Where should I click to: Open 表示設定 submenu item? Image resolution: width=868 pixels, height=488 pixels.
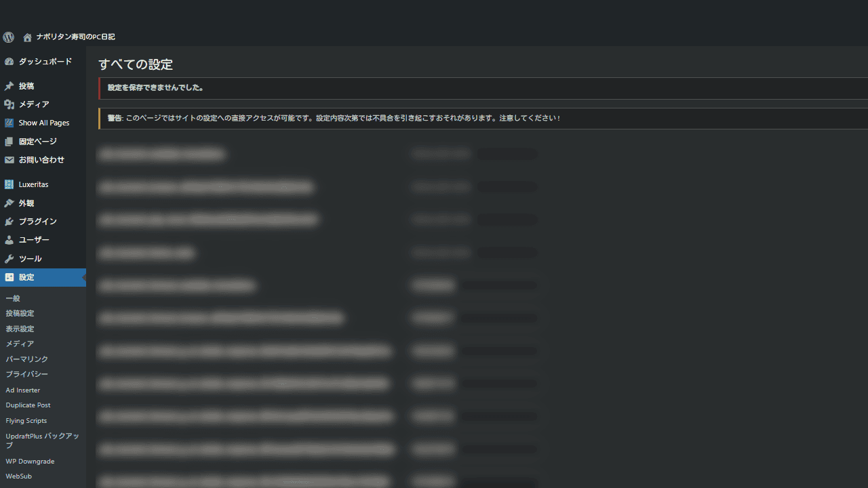20,329
